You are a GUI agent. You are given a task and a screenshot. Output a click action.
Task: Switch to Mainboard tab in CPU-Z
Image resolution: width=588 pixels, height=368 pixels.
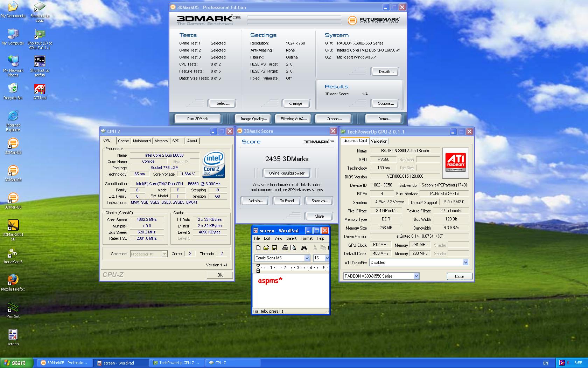point(142,141)
